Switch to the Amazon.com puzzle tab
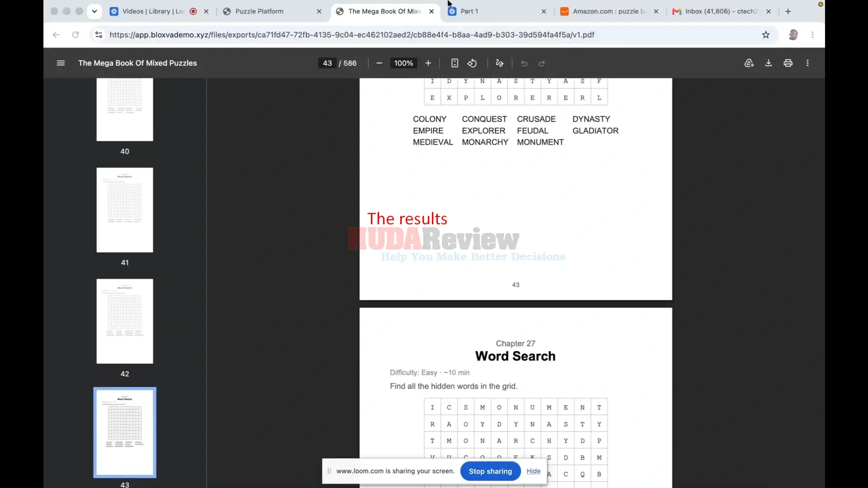 point(609,11)
